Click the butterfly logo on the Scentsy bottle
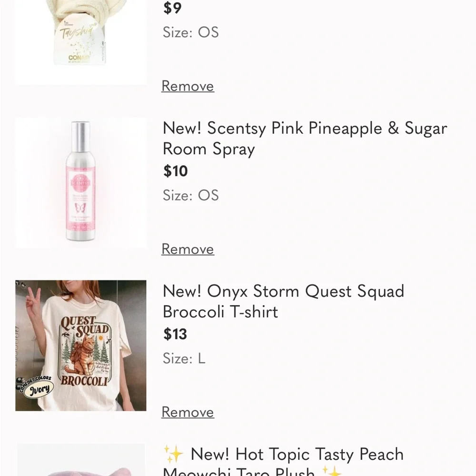This screenshot has width=476, height=476. [x=80, y=208]
